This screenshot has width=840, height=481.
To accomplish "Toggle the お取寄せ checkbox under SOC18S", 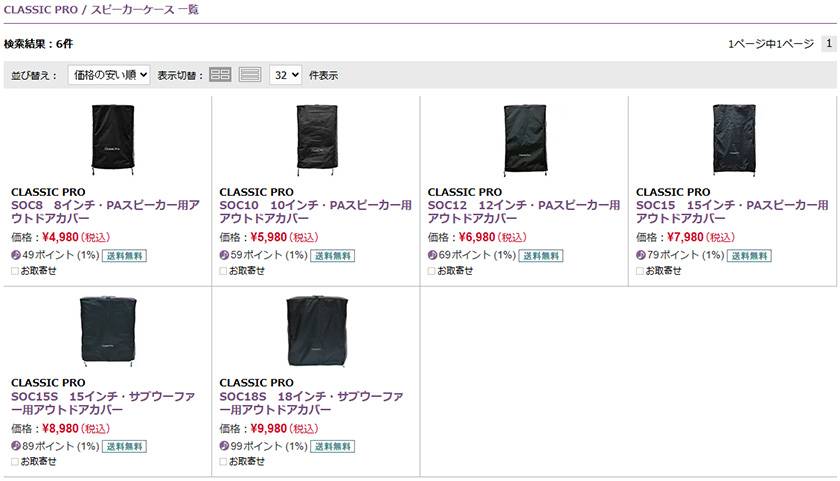I will click(224, 461).
